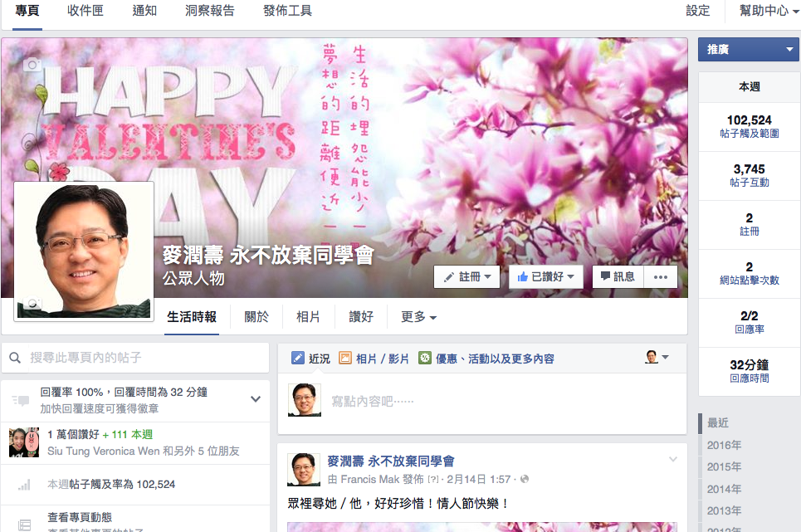Select the 關於 about tab
The width and height of the screenshot is (801, 532).
point(256,317)
